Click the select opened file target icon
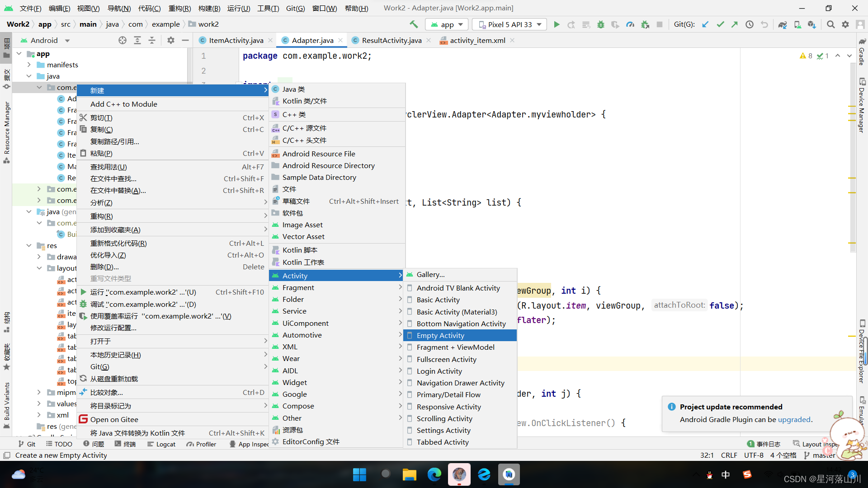The width and height of the screenshot is (868, 488). [123, 40]
